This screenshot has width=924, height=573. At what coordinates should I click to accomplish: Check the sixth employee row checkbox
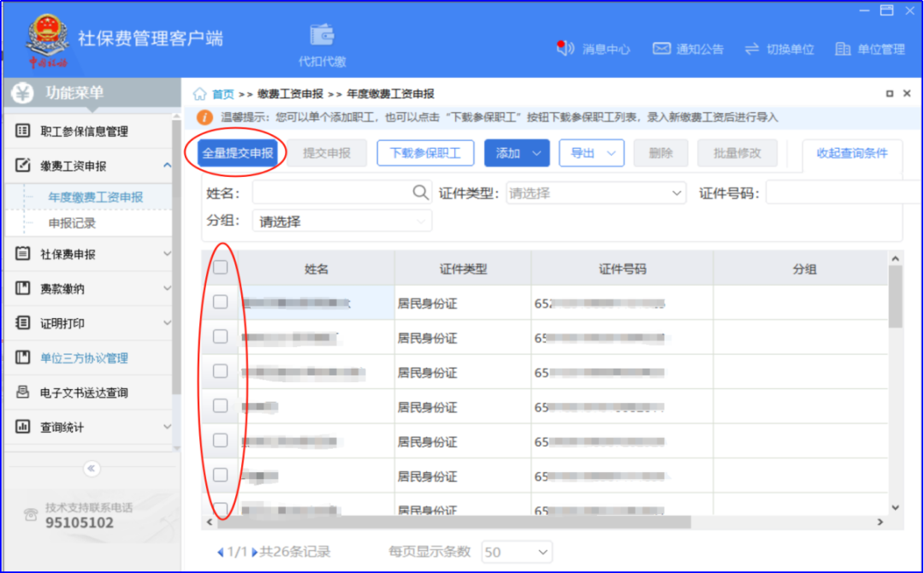click(x=221, y=475)
